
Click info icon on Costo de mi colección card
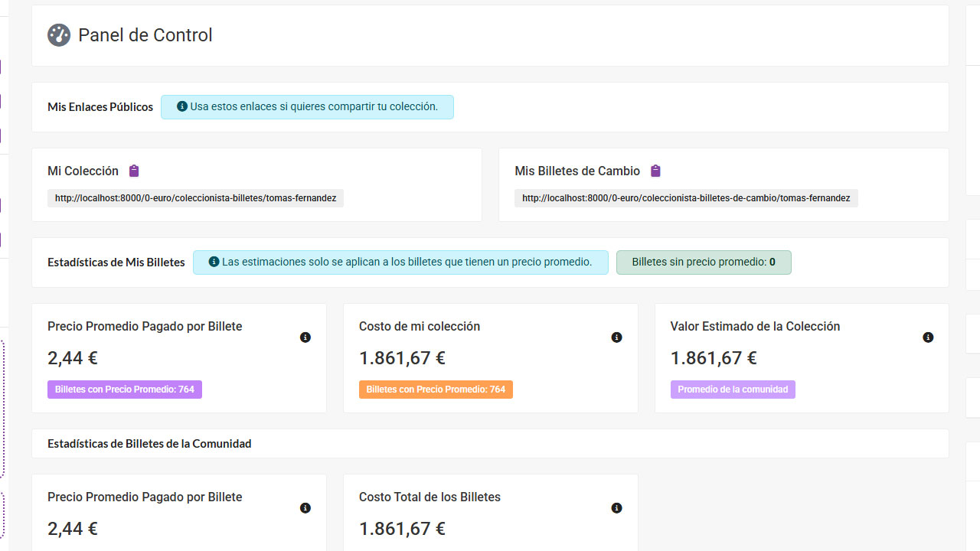tap(616, 337)
